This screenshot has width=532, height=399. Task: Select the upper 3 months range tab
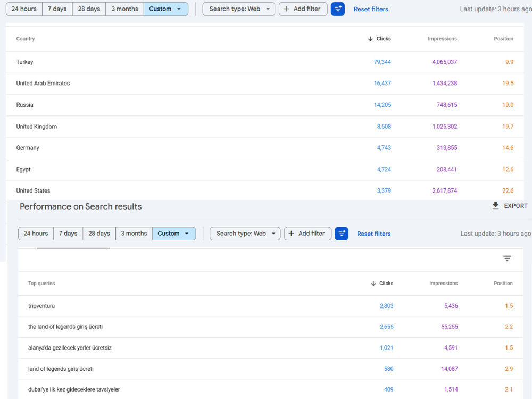(125, 9)
